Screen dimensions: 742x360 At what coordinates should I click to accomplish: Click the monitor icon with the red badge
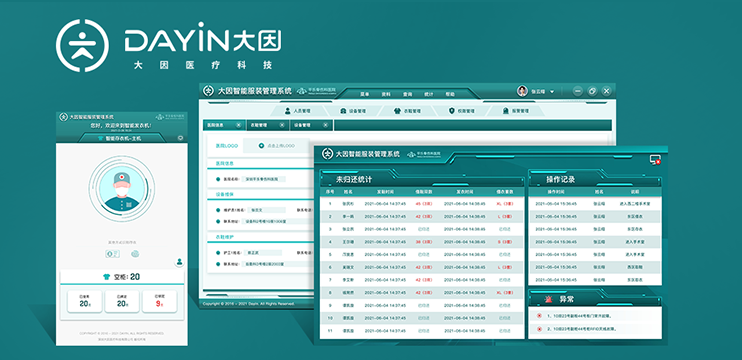click(655, 160)
